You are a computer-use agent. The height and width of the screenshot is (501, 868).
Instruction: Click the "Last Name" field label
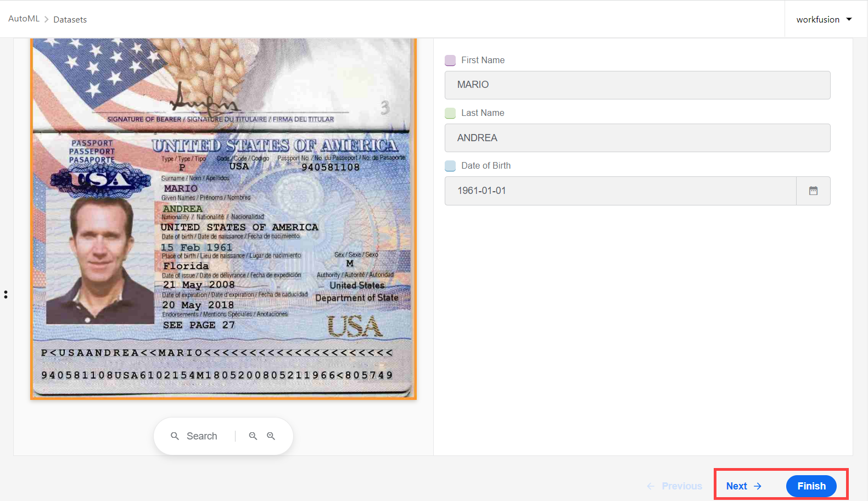[x=483, y=113]
